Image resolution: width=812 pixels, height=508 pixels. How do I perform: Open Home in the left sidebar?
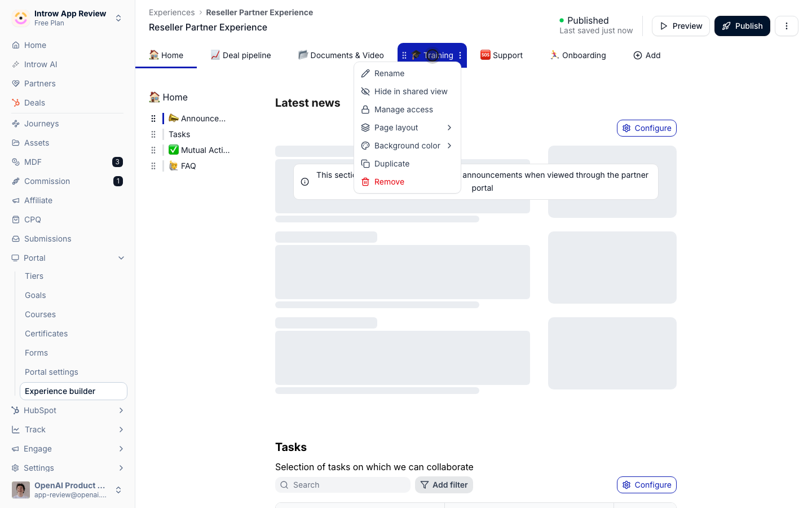point(68,45)
